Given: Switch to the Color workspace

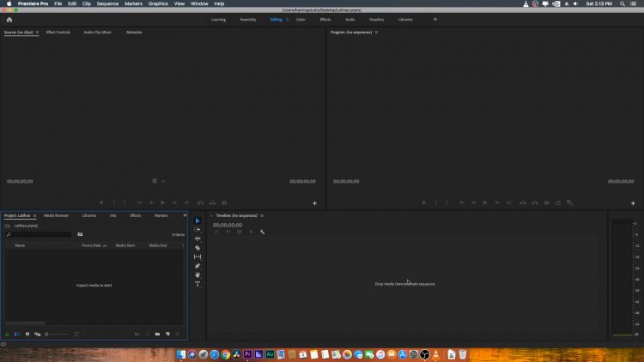Looking at the screenshot, I should 301,19.
